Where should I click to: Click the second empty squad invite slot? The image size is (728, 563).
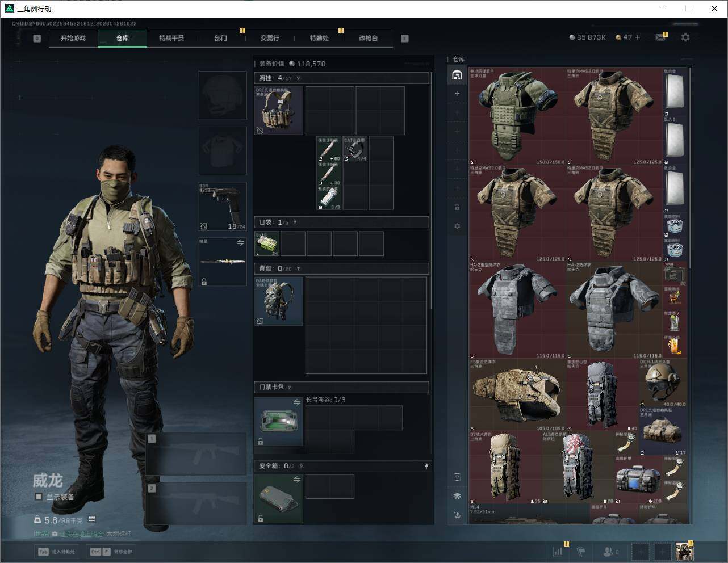pos(662,551)
